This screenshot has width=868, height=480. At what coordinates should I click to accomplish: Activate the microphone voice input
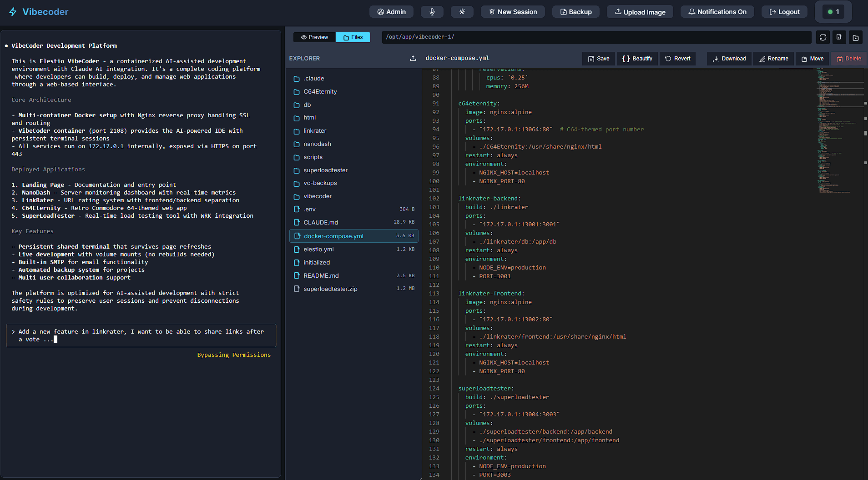click(432, 11)
